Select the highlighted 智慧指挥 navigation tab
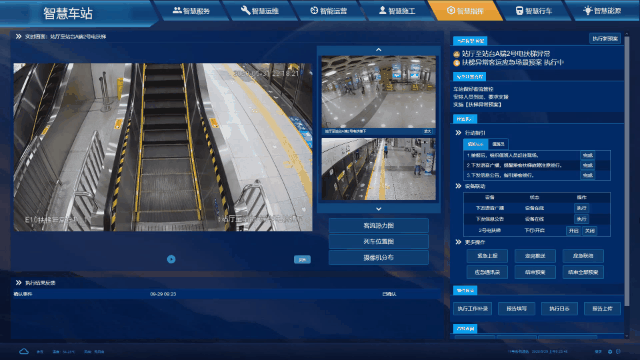Image resolution: width=640 pixels, height=360 pixels. tap(466, 11)
